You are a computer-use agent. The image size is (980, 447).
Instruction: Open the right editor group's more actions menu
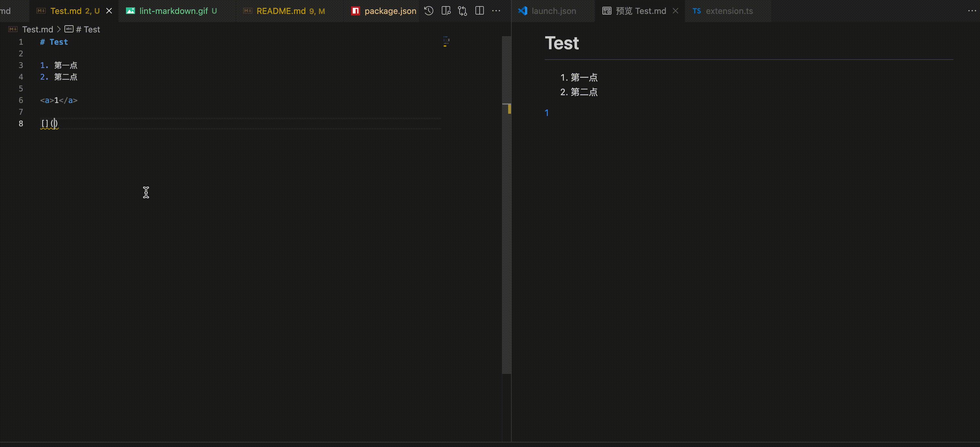click(x=972, y=11)
